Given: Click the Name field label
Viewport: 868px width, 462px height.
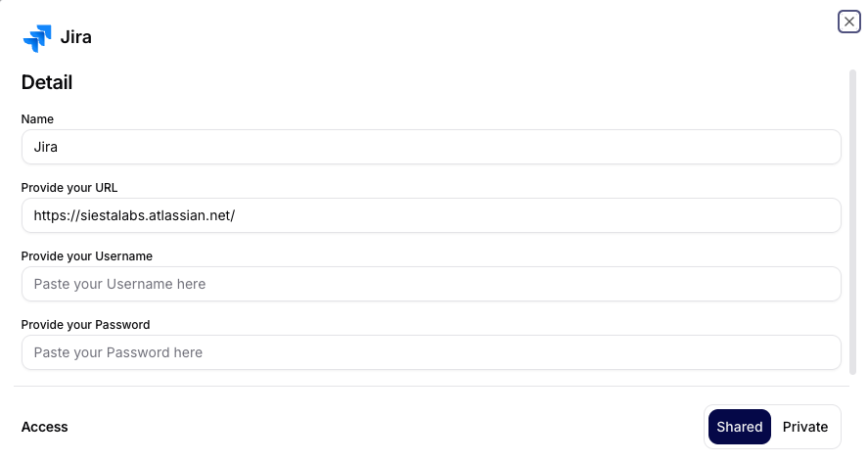Looking at the screenshot, I should [37, 118].
